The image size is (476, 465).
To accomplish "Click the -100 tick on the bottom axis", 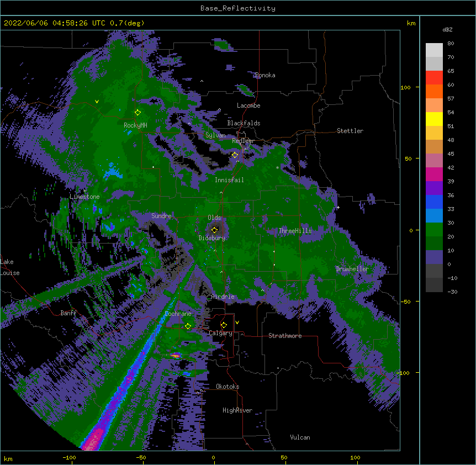I will [69, 457].
